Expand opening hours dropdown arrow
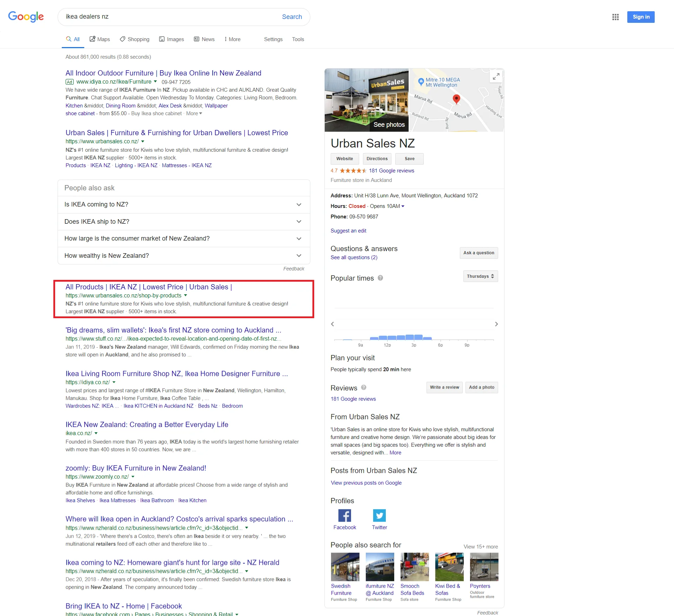This screenshot has width=674, height=616. click(x=403, y=206)
